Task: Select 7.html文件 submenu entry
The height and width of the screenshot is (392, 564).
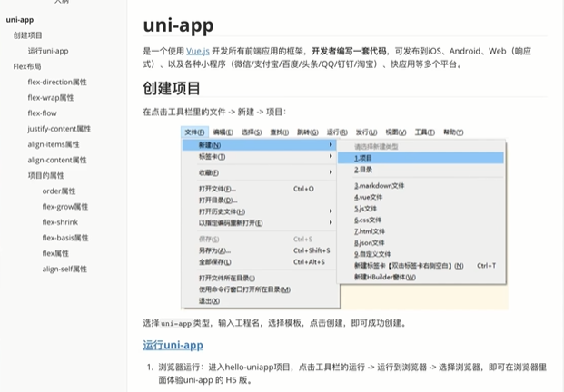Action: pyautogui.click(x=421, y=231)
